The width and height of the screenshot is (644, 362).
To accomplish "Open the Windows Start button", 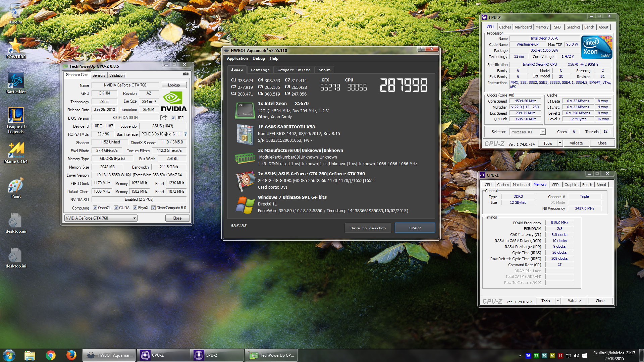I will tap(9, 355).
